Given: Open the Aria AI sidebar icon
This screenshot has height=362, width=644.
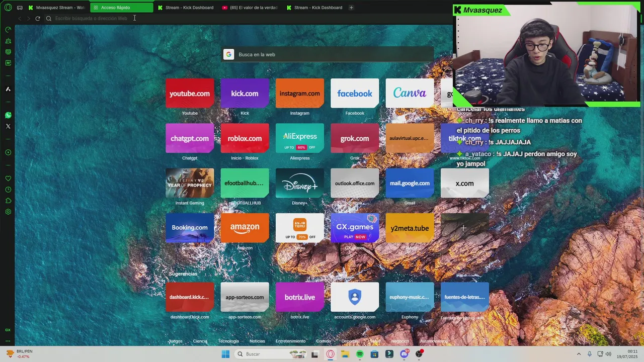Looking at the screenshot, I should coord(8,89).
